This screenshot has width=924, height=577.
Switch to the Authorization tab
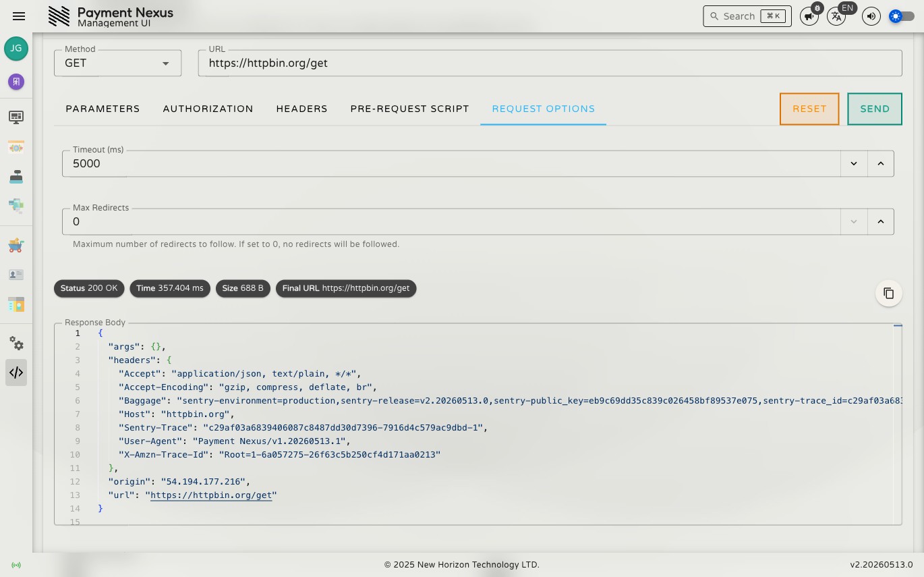[x=208, y=109]
